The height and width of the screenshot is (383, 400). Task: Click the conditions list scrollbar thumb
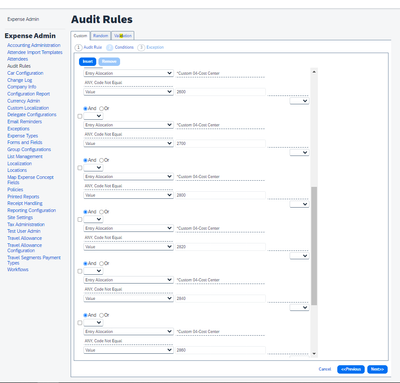314,246
